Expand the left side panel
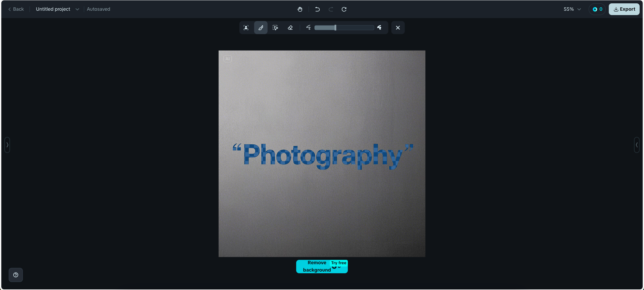 (x=7, y=145)
